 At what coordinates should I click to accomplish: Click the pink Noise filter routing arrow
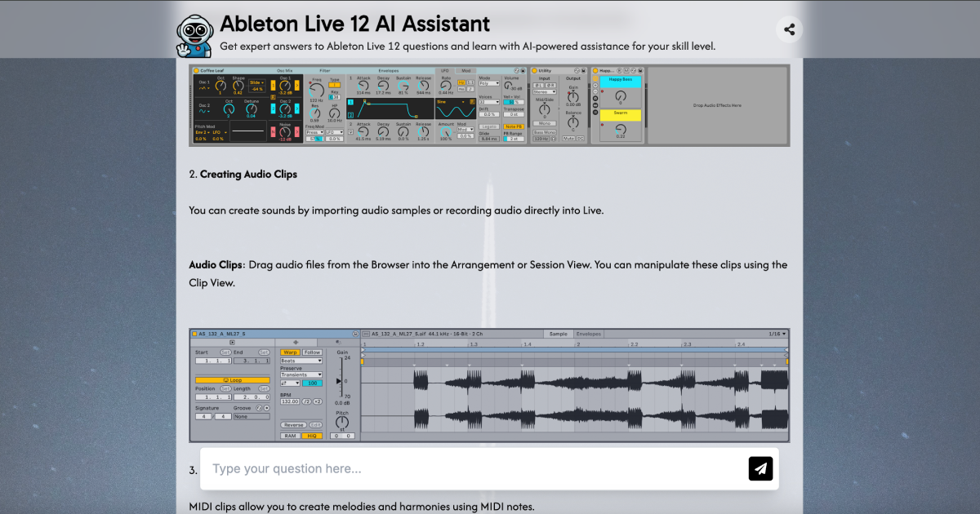[x=296, y=131]
